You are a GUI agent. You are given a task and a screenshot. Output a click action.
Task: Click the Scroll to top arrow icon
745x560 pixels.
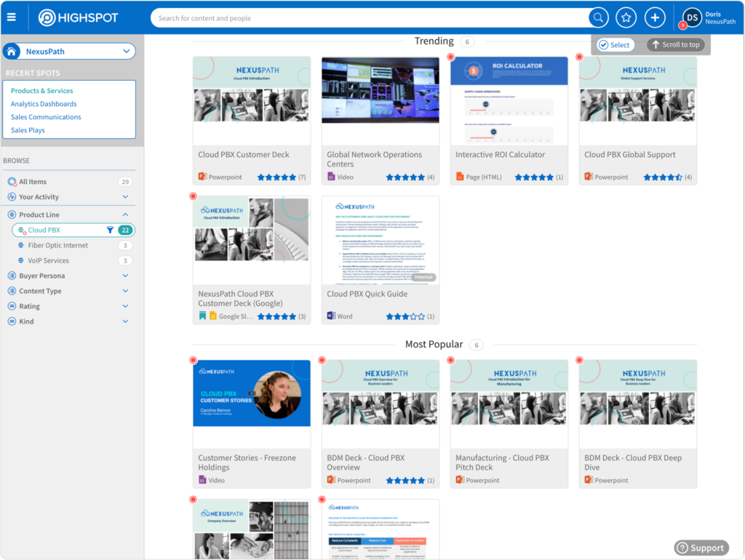tap(656, 44)
